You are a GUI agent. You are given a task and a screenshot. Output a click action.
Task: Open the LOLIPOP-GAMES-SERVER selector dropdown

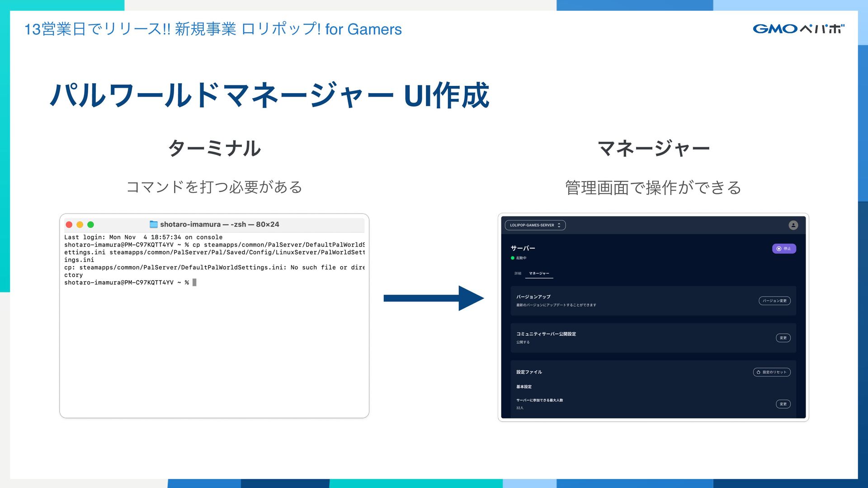point(535,225)
